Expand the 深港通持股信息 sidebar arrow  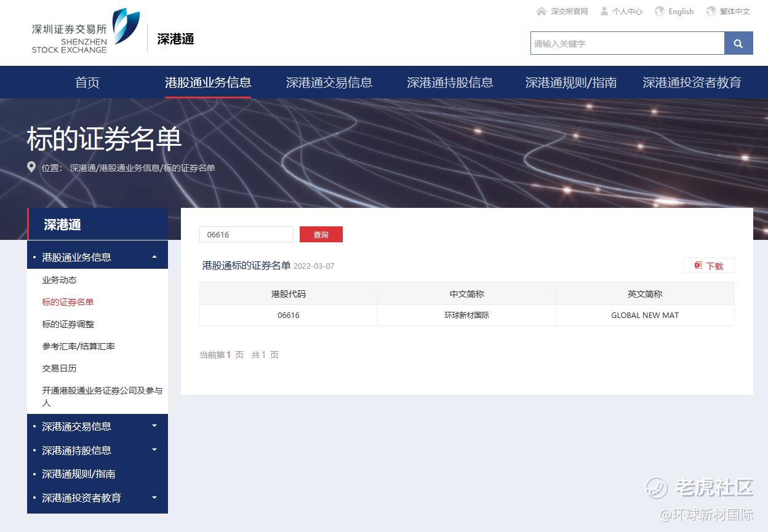tap(154, 450)
